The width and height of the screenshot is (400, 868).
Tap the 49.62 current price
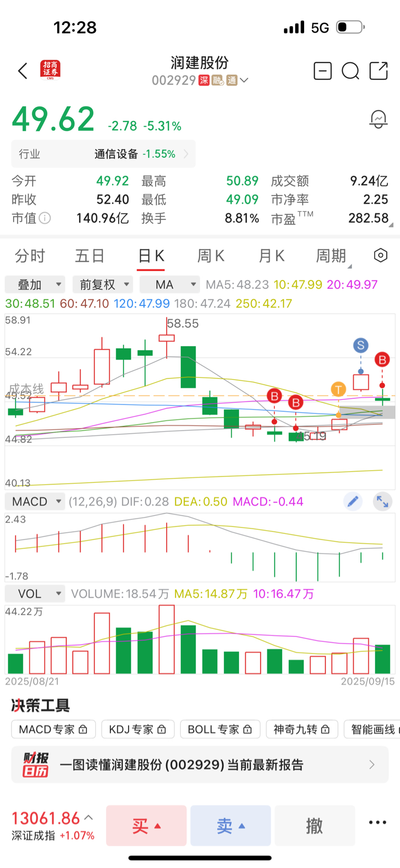(x=53, y=119)
